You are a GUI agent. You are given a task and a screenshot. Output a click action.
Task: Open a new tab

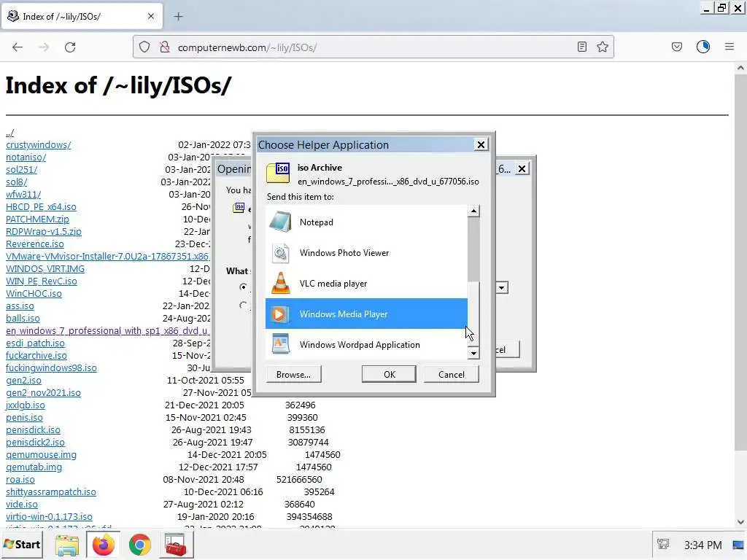[178, 17]
